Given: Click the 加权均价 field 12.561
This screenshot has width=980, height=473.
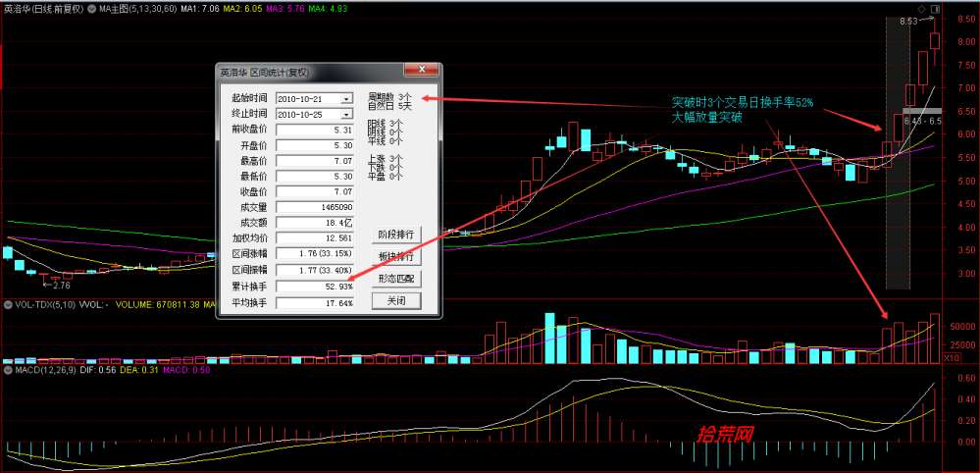Looking at the screenshot, I should click(315, 238).
